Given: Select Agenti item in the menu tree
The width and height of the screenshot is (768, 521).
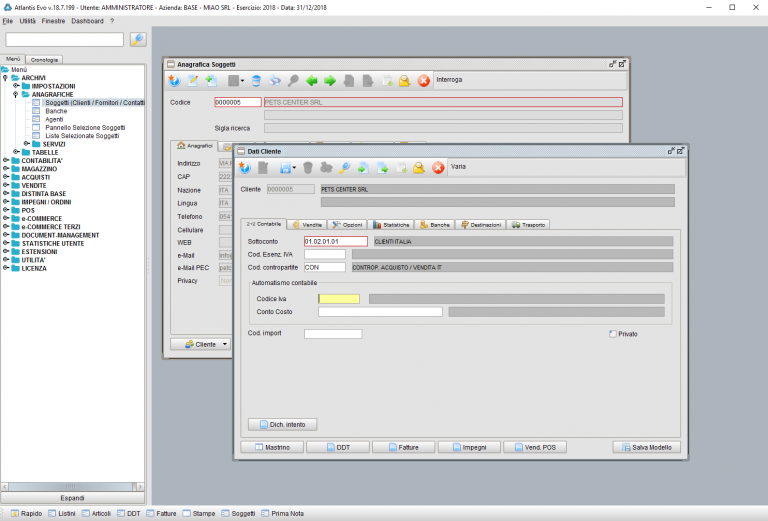Looking at the screenshot, I should click(54, 119).
